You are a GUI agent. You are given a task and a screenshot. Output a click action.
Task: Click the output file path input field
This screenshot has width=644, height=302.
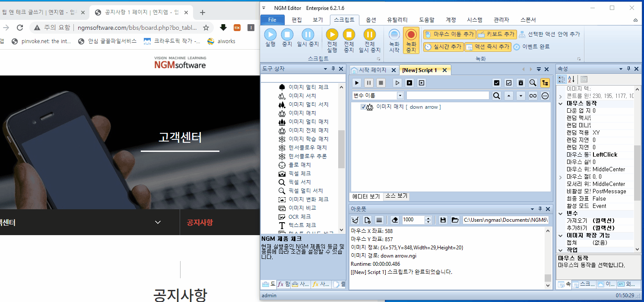point(505,220)
